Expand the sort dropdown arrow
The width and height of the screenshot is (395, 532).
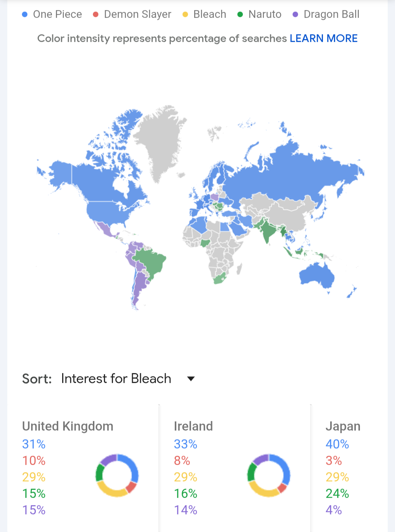(x=191, y=379)
